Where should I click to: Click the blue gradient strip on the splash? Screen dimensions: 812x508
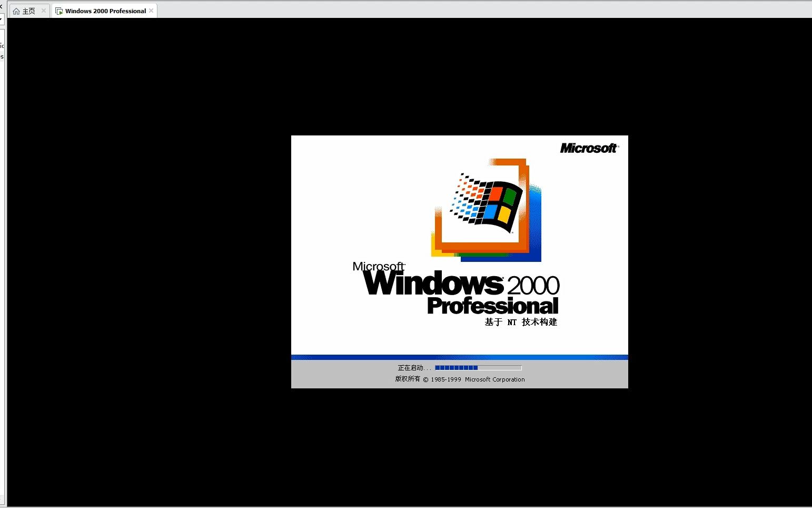[x=459, y=357]
